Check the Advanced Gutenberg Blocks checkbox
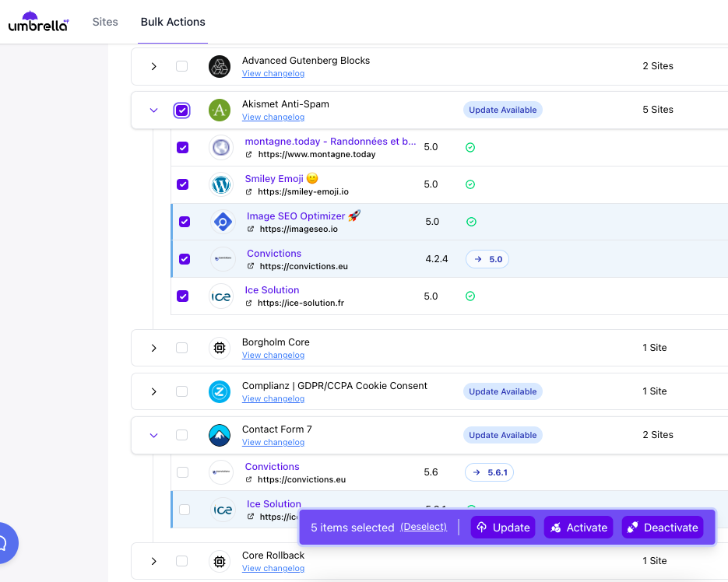The height and width of the screenshot is (582, 728). tap(182, 66)
